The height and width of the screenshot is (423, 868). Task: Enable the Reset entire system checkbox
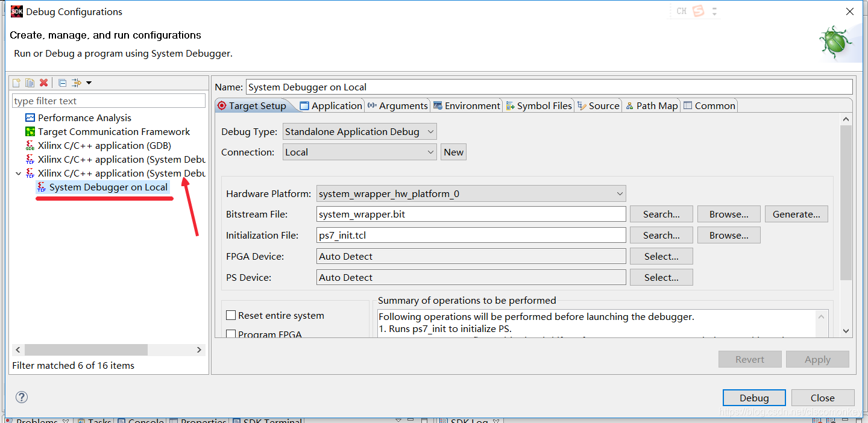pos(230,315)
